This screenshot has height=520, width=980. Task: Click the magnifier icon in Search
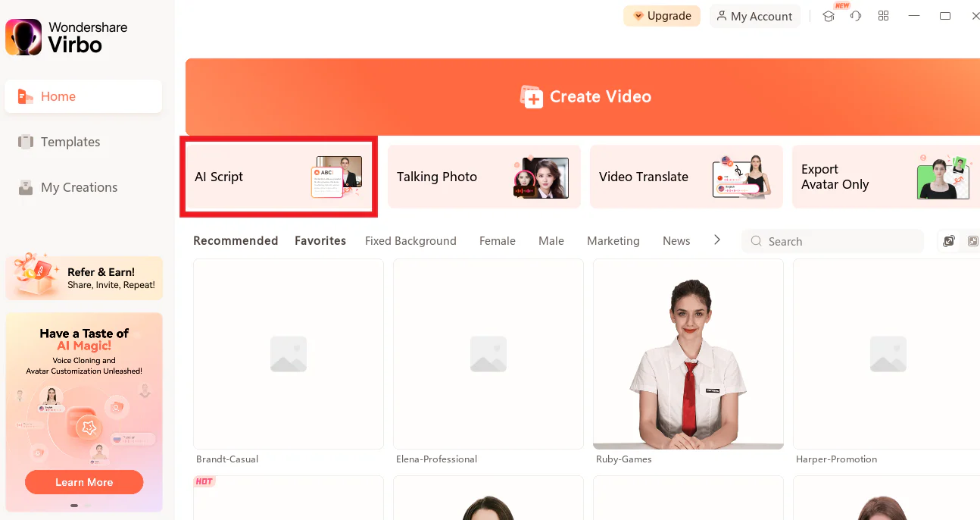point(756,241)
